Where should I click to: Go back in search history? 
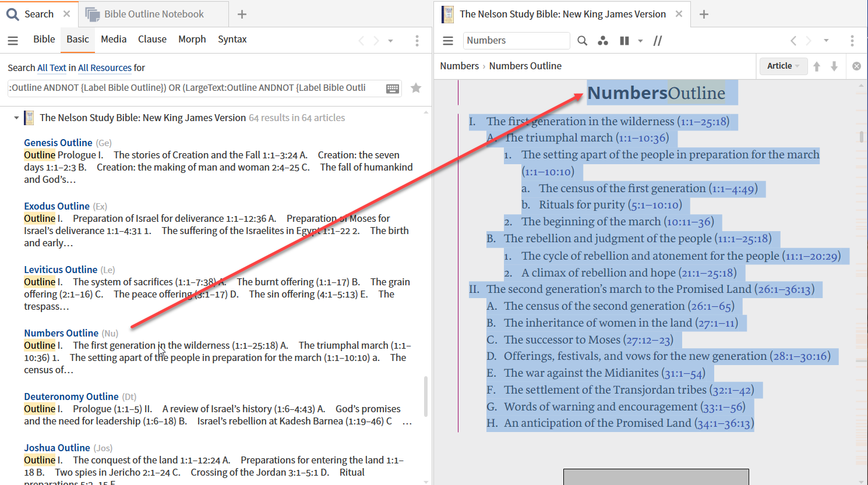tap(361, 40)
